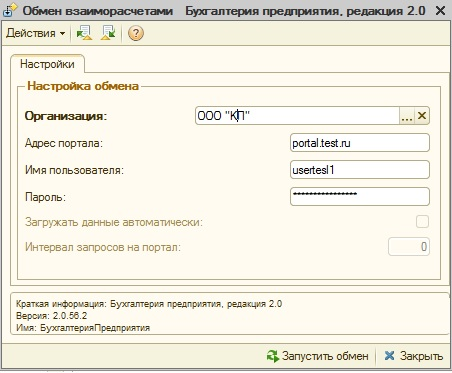Open organization selection with ellipsis button
This screenshot has height=373, width=452.
pos(407,116)
